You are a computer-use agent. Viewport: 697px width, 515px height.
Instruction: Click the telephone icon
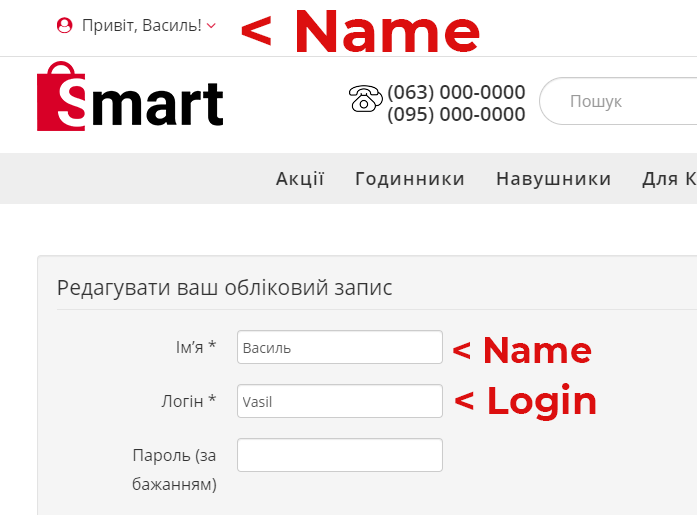coord(365,98)
